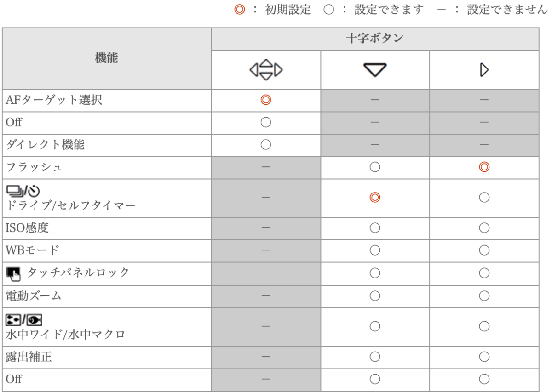Click the red default marker in AFターゲット選択 row
Viewport: 552px width, 392px height.
pyautogui.click(x=266, y=100)
